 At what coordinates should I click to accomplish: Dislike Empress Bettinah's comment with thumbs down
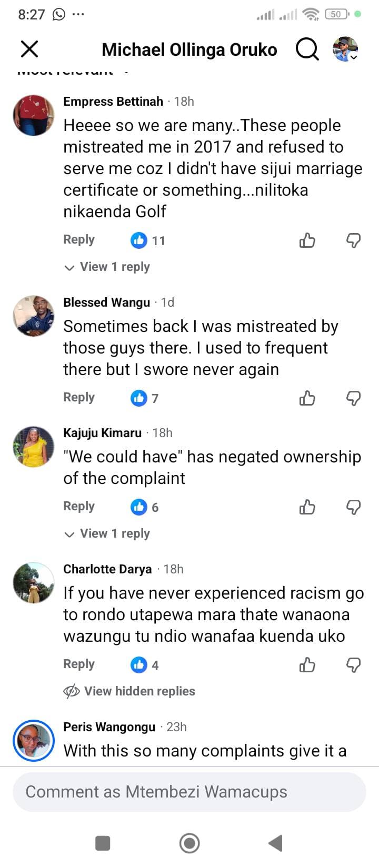click(x=353, y=240)
